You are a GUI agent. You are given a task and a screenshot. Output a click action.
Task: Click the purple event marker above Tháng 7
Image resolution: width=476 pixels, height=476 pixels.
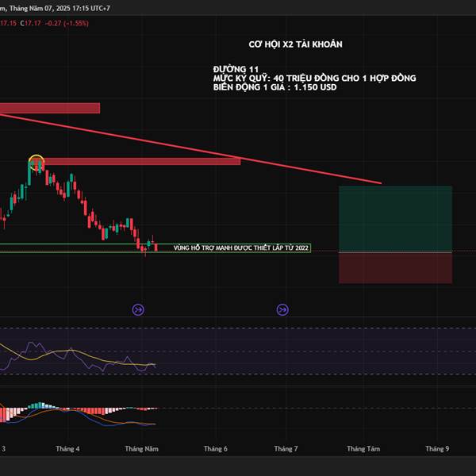coord(282,309)
